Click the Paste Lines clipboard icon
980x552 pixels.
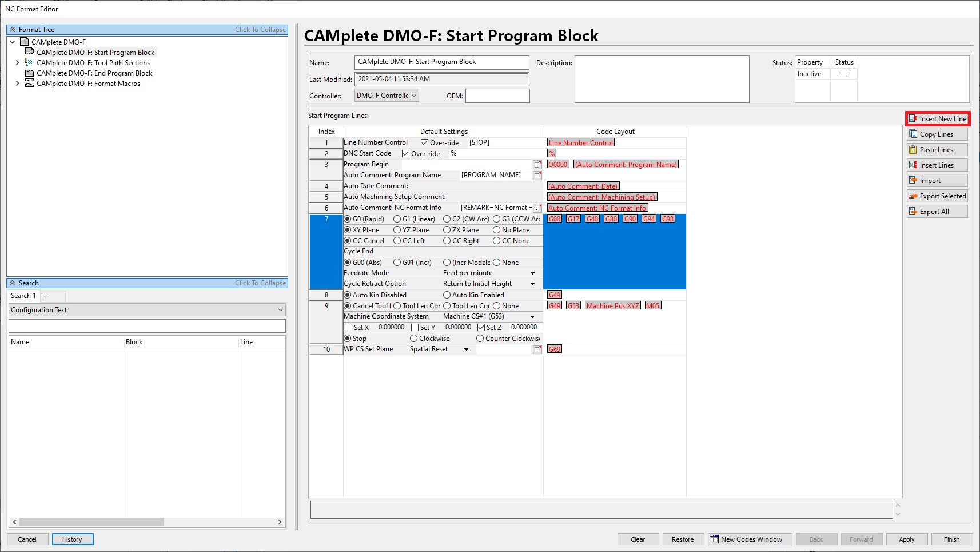coord(913,150)
